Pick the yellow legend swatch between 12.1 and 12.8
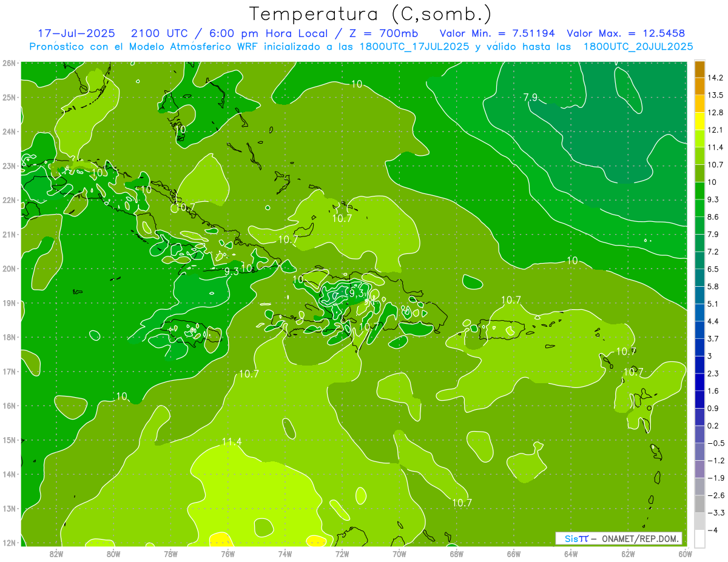Image resolution: width=728 pixels, height=562 pixels. pos(699,121)
